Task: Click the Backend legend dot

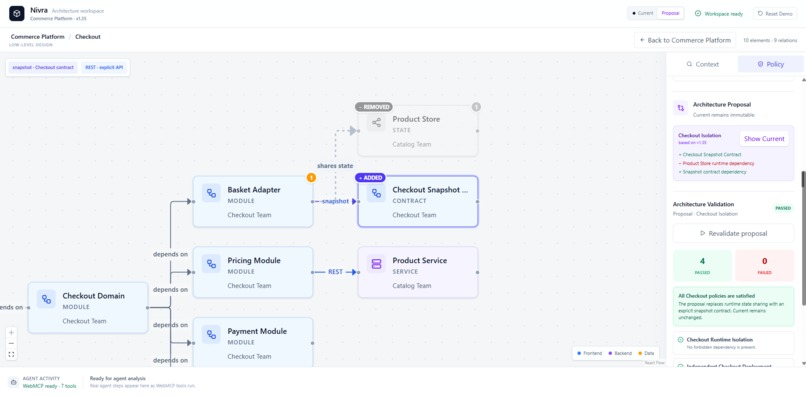Action: 610,353
